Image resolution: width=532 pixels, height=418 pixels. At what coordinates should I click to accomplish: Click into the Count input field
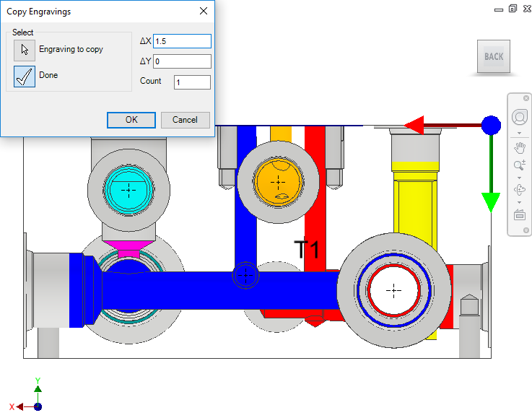pyautogui.click(x=193, y=82)
